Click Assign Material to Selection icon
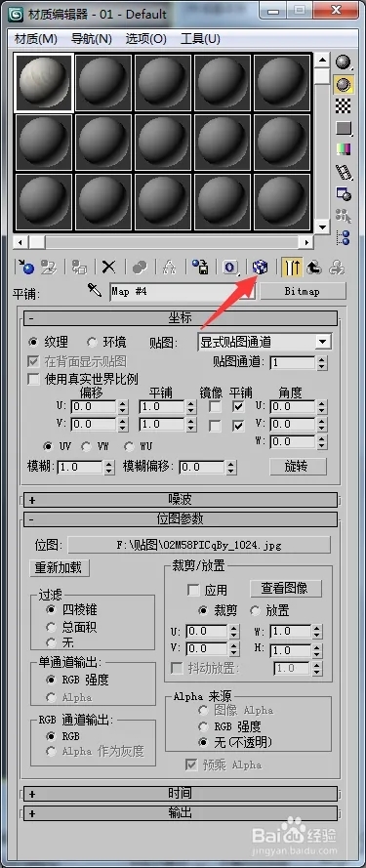 80,267
